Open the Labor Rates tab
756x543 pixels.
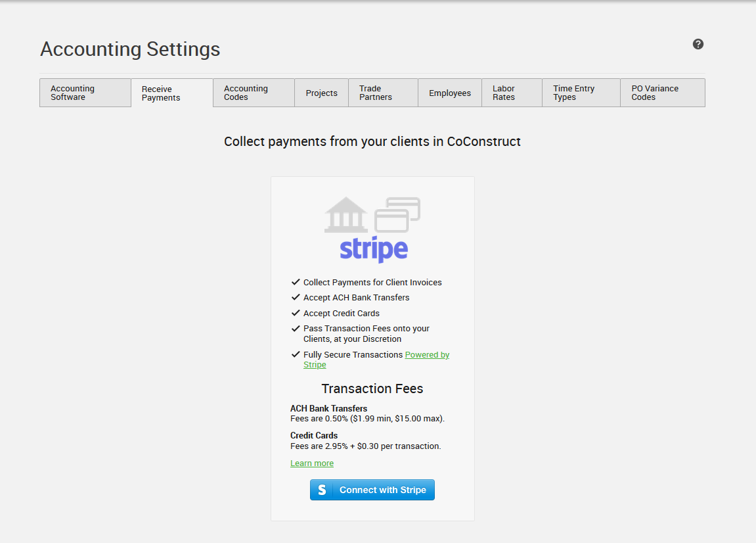(512, 93)
